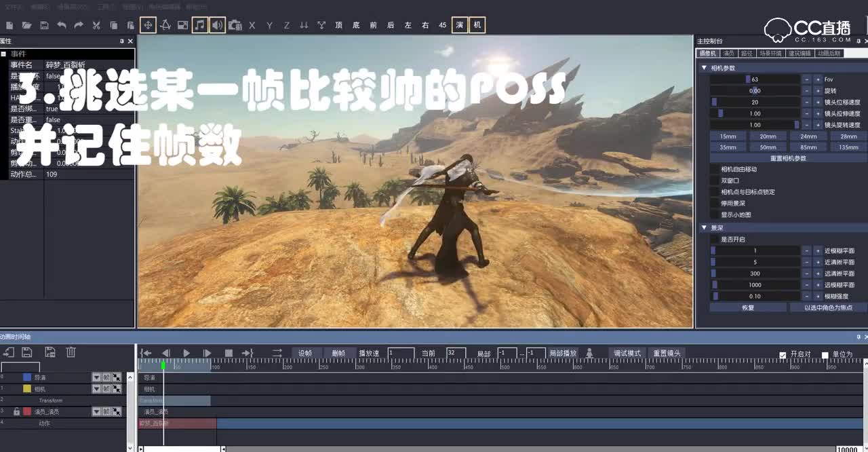This screenshot has width=868, height=452.
Task: Check the 单位为 checkbox
Action: (x=825, y=355)
